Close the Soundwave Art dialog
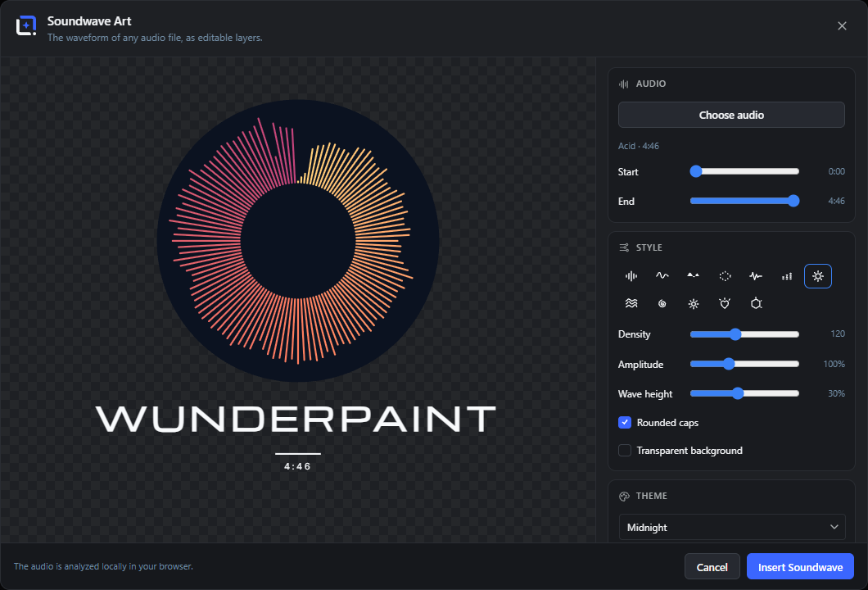The image size is (868, 590). 842,26
